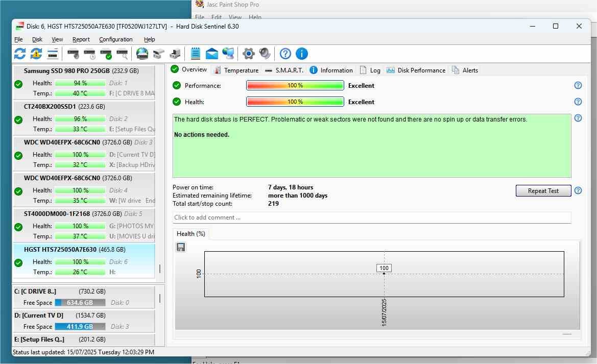Click the help icon beside the green status box
This screenshot has width=597, height=364.
click(578, 118)
